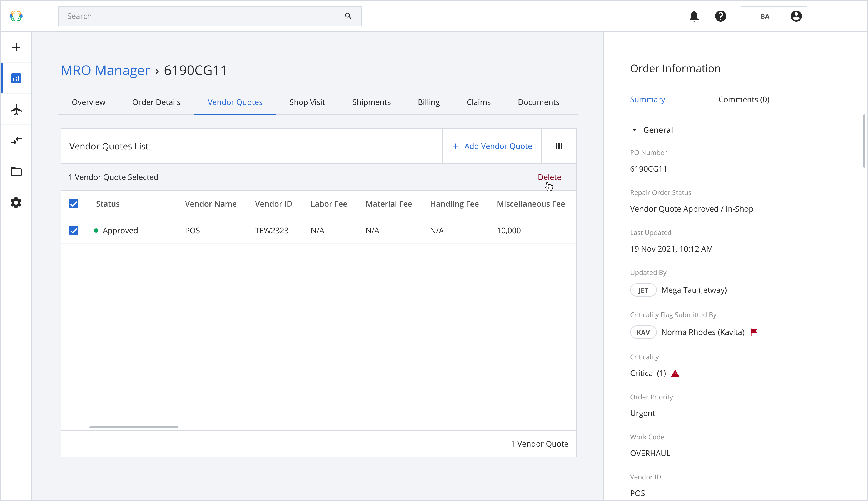The height and width of the screenshot is (501, 868).
Task: Click the Status column header
Action: 108,204
